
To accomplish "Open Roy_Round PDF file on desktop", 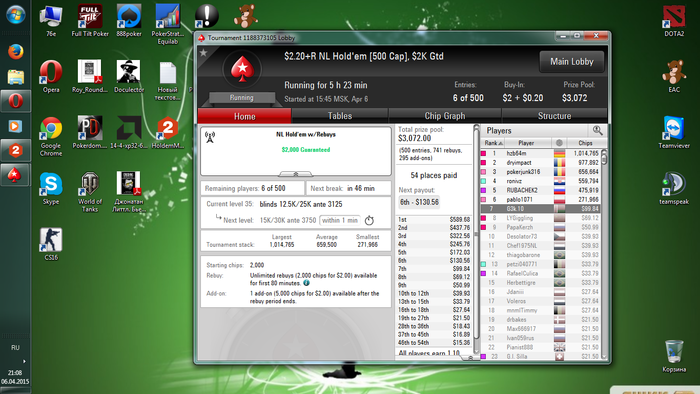I will pos(90,76).
